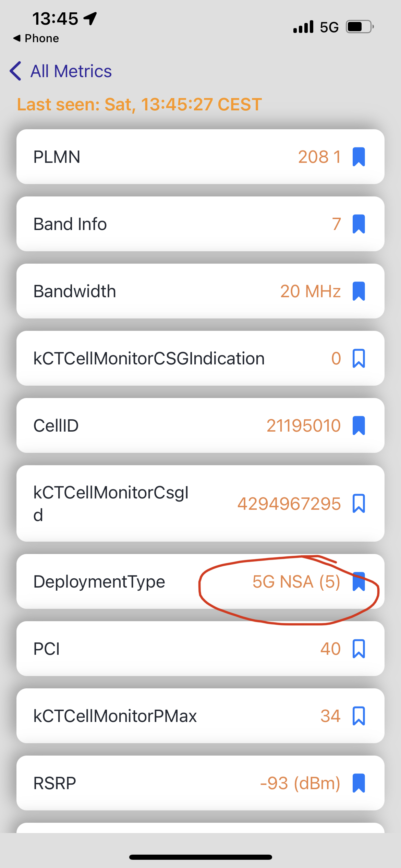This screenshot has height=868, width=401.
Task: Bookmark the kCTCellMonitorCsgId metric
Action: (359, 504)
